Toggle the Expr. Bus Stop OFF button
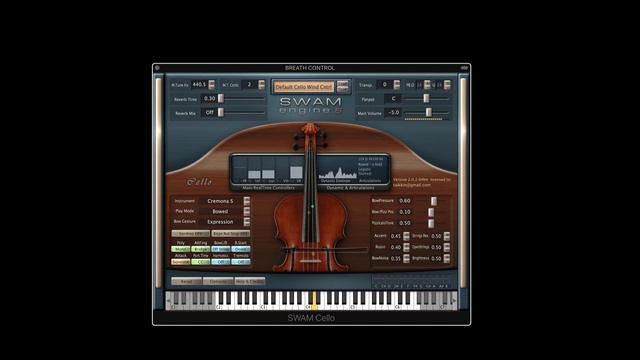The width and height of the screenshot is (640, 360). (231, 234)
